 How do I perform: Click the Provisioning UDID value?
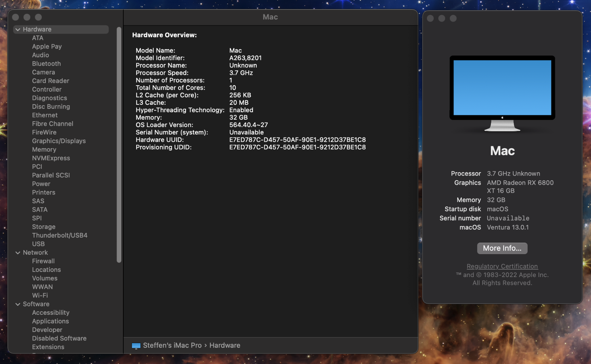pyautogui.click(x=298, y=147)
